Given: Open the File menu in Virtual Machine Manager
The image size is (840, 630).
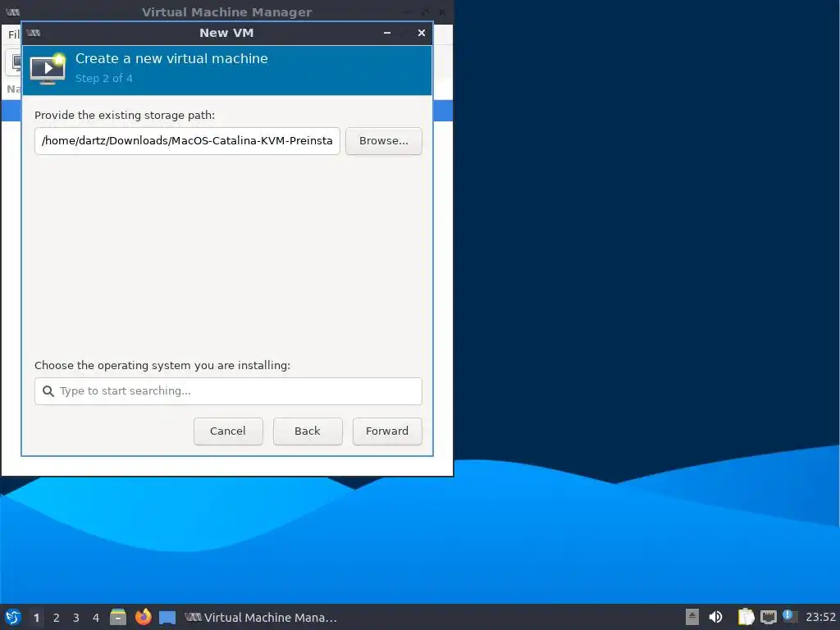Looking at the screenshot, I should tap(13, 34).
